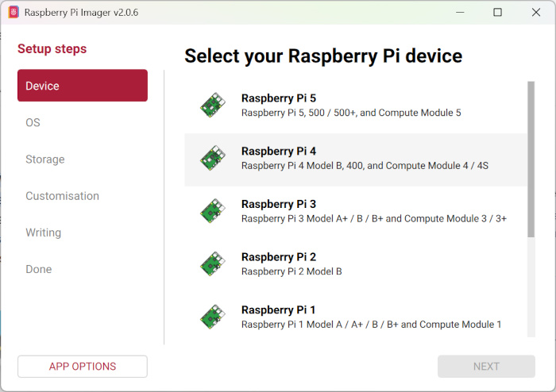This screenshot has height=392, width=556.
Task: Choose Raspberry Pi 5 device title
Action: (x=279, y=98)
